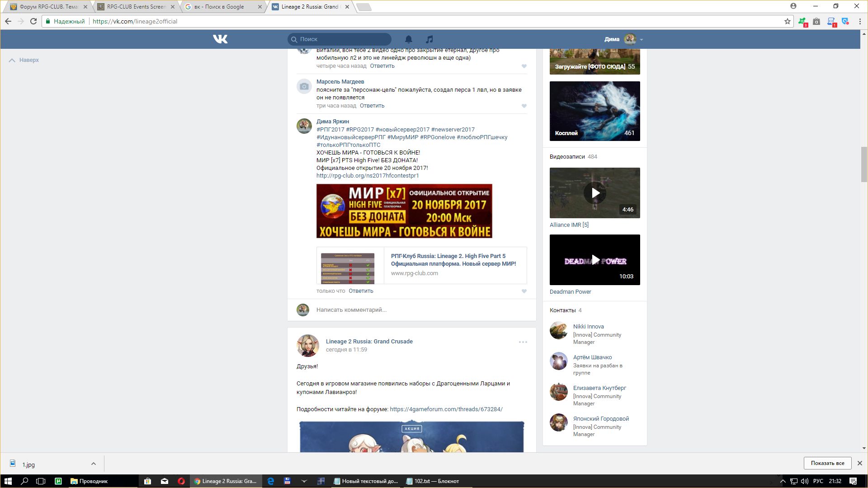868x488 pixels.
Task: Click the VK logo home icon
Action: click(x=220, y=39)
